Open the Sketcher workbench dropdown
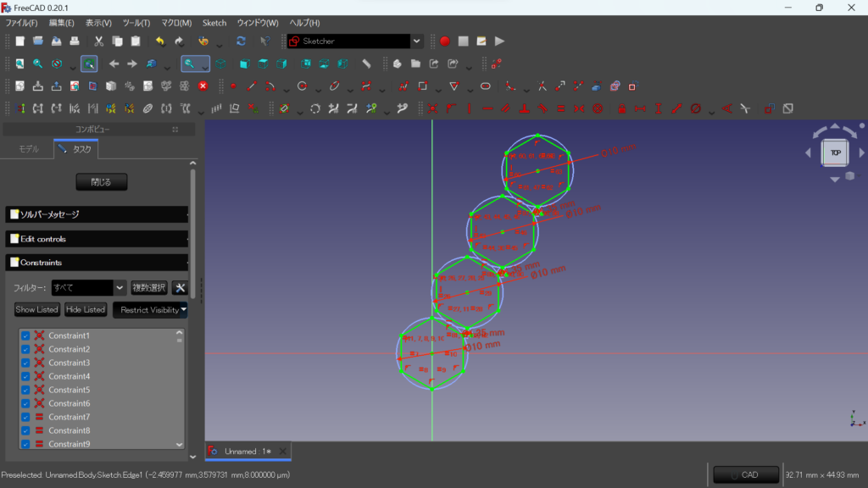This screenshot has height=488, width=868. (416, 41)
